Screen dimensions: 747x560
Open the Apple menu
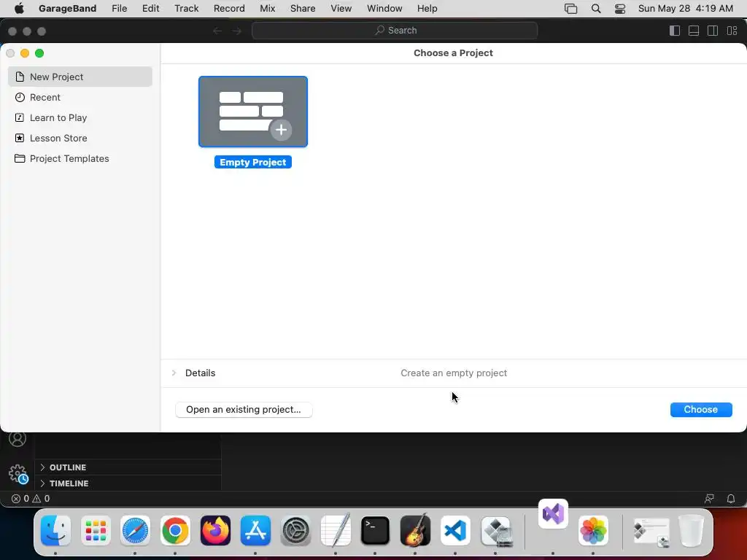[19, 9]
